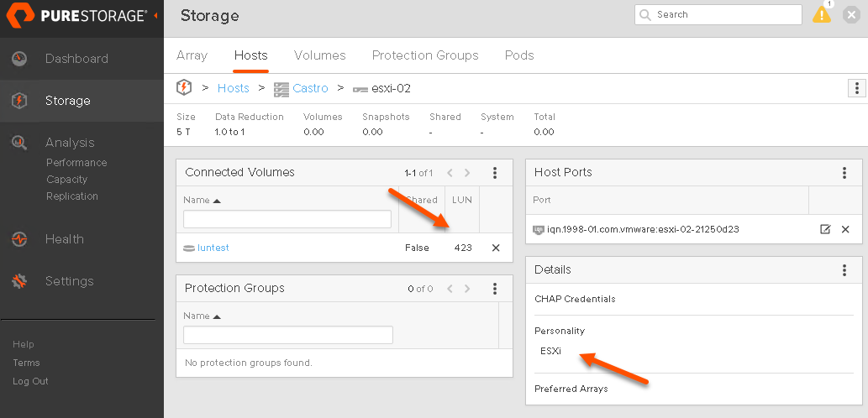Click the CHAP Credentials label
868x418 pixels.
(575, 299)
